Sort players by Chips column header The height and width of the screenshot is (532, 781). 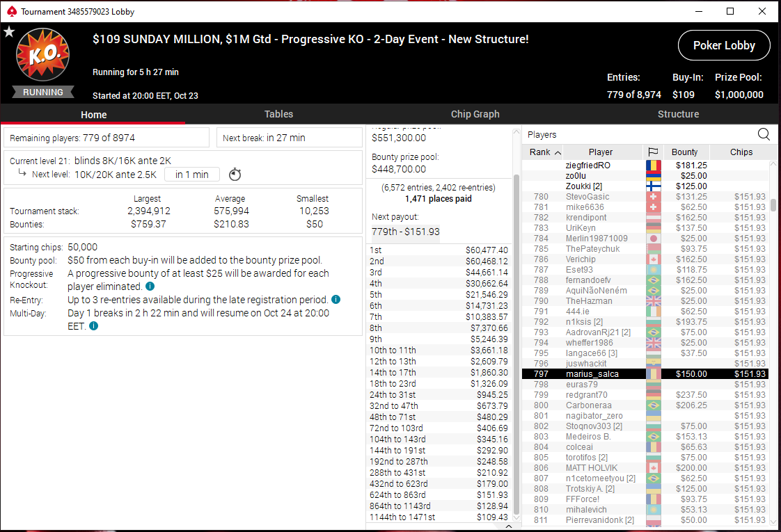coord(741,152)
